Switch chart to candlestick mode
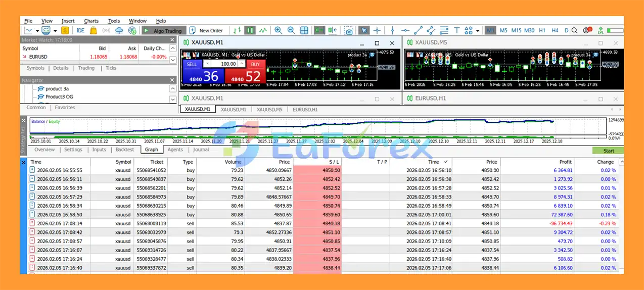 click(x=250, y=30)
